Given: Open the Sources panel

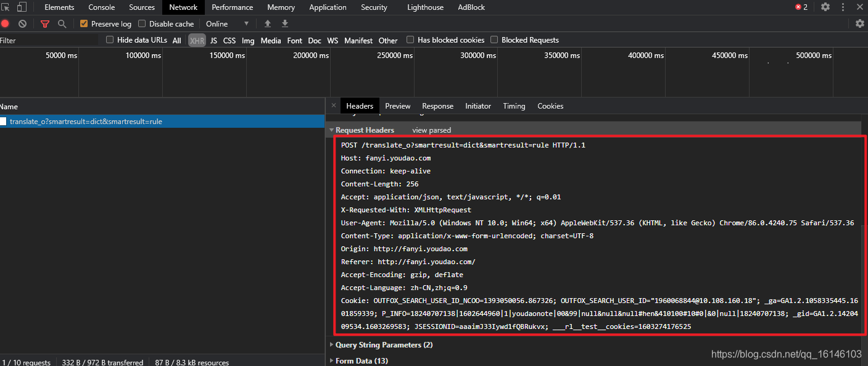Looking at the screenshot, I should click(x=142, y=7).
